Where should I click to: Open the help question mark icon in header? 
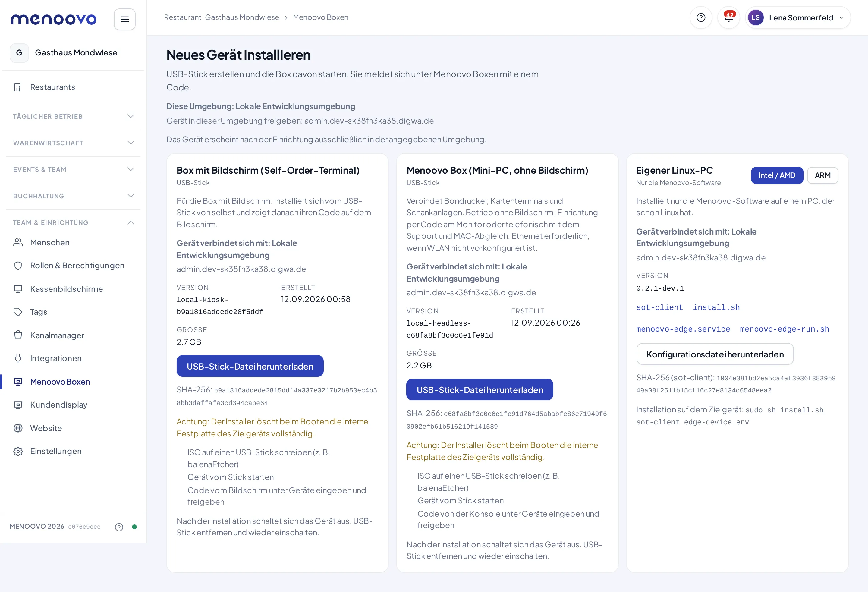click(x=701, y=17)
